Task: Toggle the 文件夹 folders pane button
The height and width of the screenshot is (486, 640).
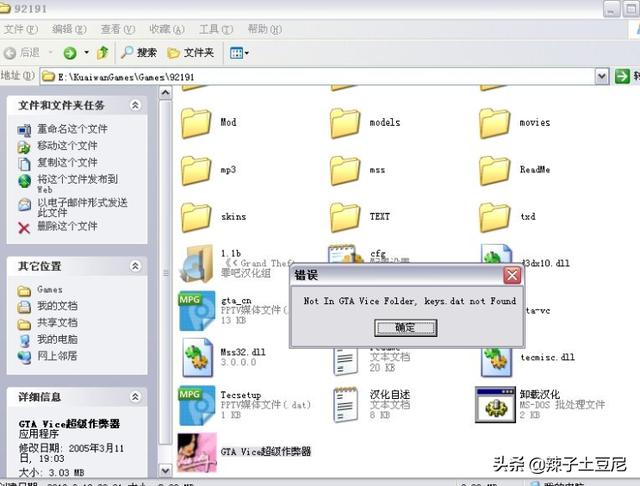Action: 191,53
